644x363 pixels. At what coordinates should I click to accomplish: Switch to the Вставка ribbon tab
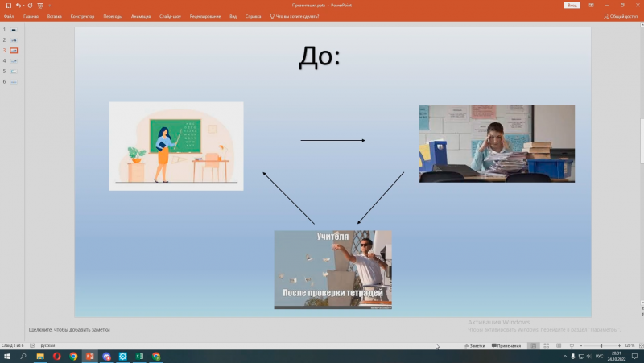[x=54, y=16]
